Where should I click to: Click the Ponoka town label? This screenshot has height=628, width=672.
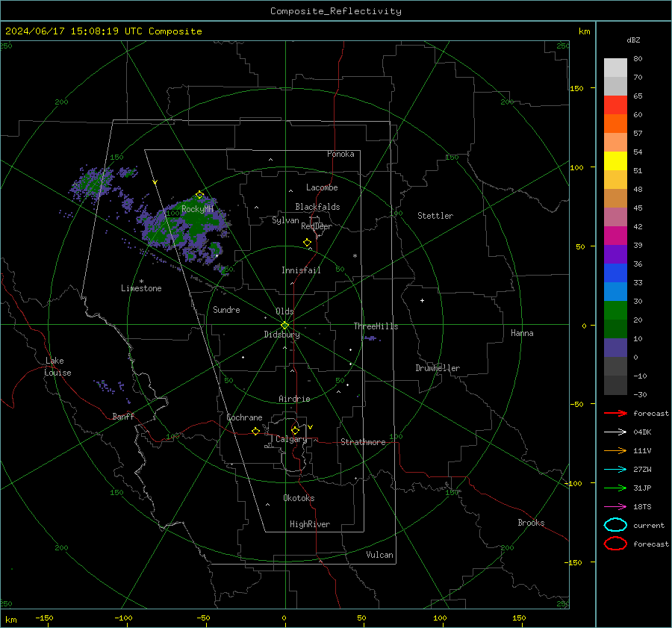[340, 154]
